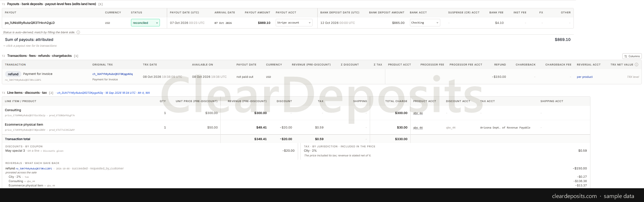Click the BANK FEE column header
Viewport: 644px width, 202px height.
pyautogui.click(x=496, y=12)
